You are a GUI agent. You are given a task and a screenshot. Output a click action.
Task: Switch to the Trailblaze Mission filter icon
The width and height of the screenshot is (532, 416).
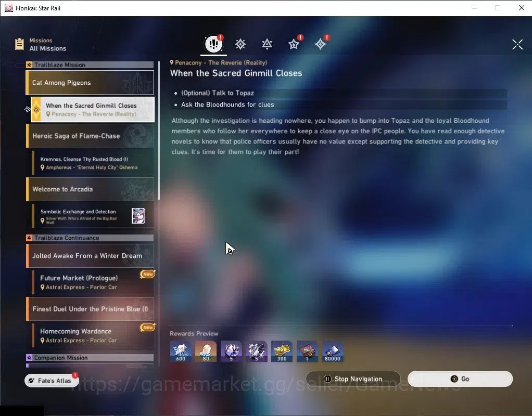[240, 44]
